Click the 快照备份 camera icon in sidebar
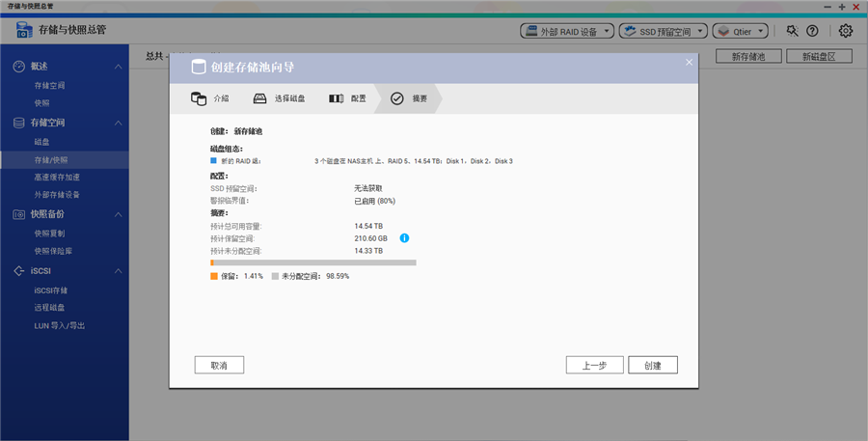This screenshot has height=441, width=868. 18,214
